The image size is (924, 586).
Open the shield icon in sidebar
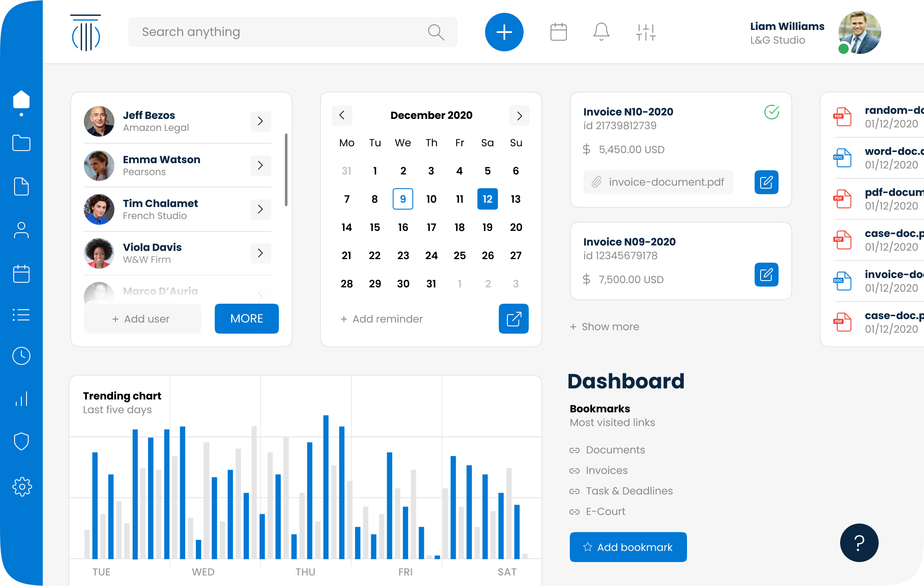coord(21,441)
